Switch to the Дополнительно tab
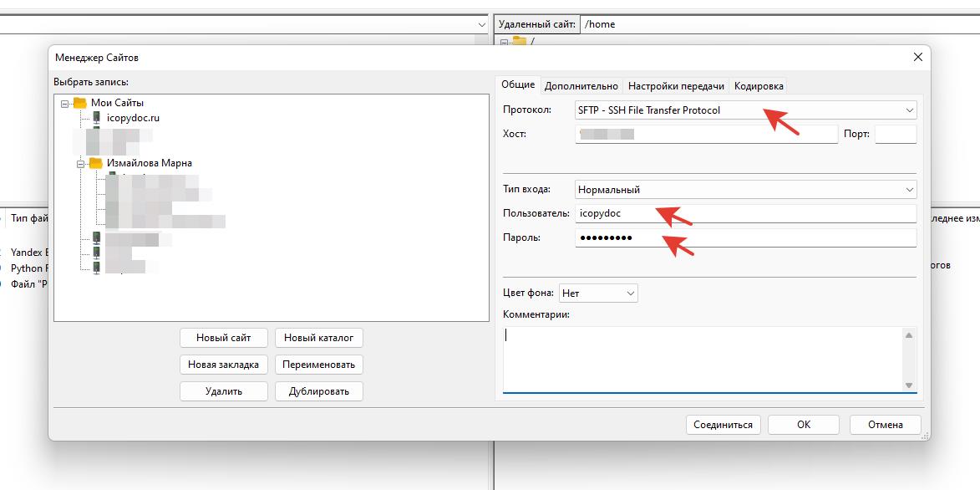 tap(581, 86)
